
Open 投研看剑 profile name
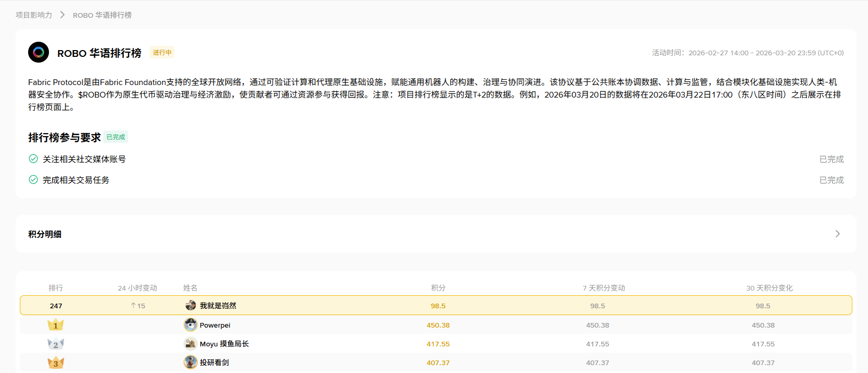(215, 363)
